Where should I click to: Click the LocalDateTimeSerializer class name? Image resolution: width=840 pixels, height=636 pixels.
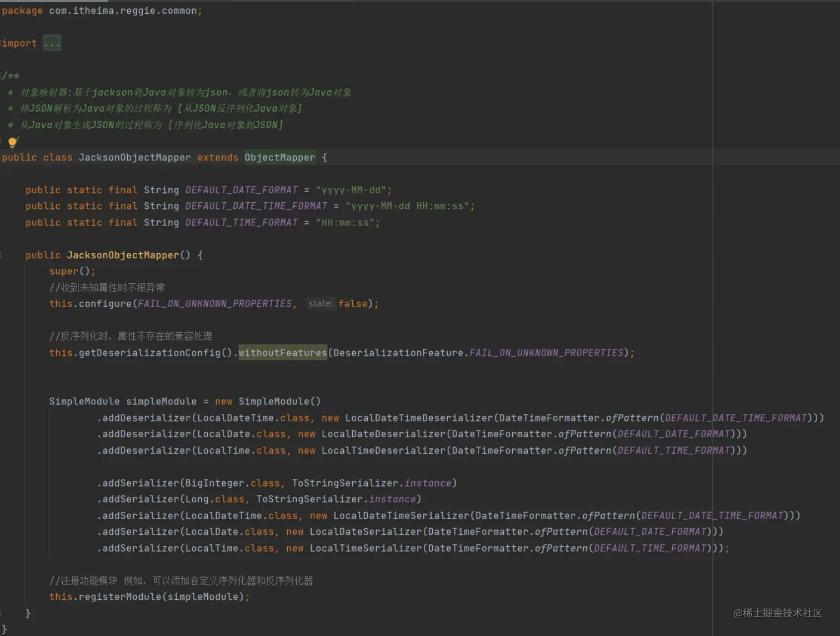pos(401,515)
